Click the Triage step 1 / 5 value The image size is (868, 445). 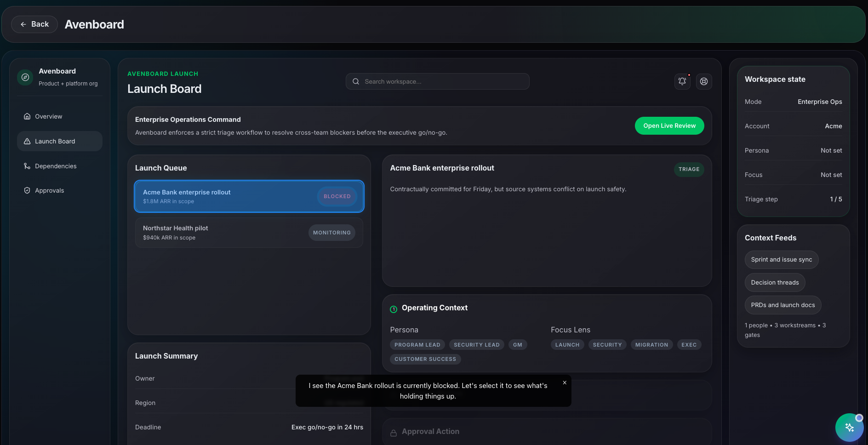click(836, 199)
